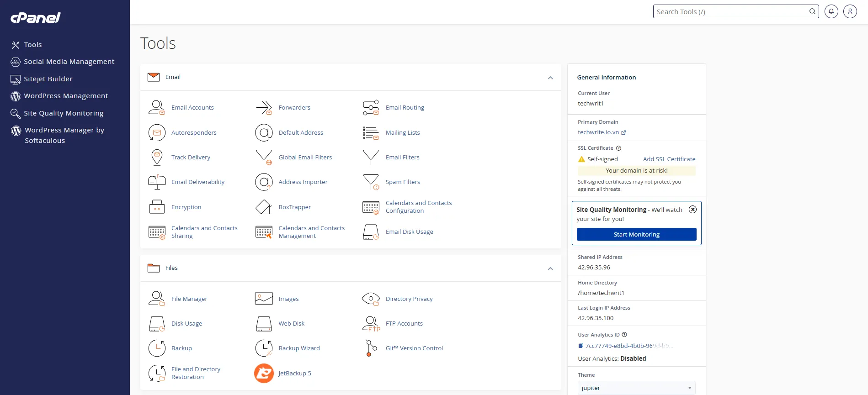Click the Disk Usage drive icon
Viewport: 868px width, 395px height.
tap(157, 324)
